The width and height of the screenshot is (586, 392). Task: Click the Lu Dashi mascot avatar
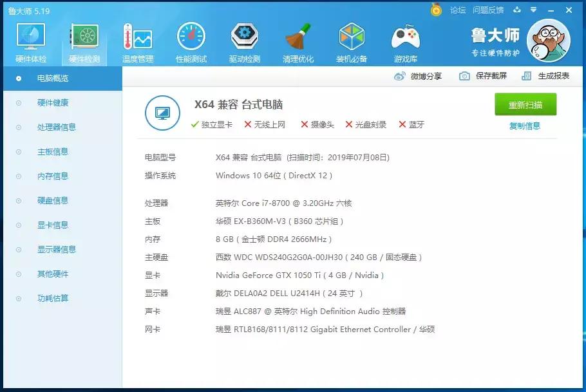548,40
